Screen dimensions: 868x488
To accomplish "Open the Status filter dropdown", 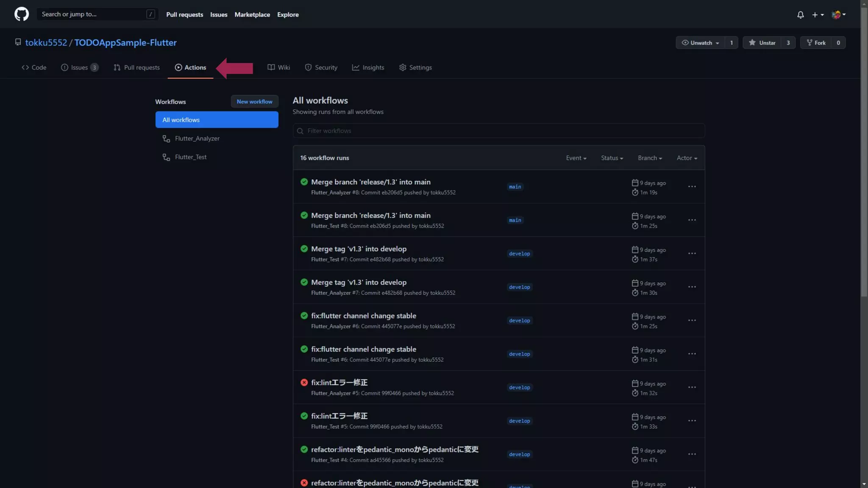I will (x=612, y=158).
